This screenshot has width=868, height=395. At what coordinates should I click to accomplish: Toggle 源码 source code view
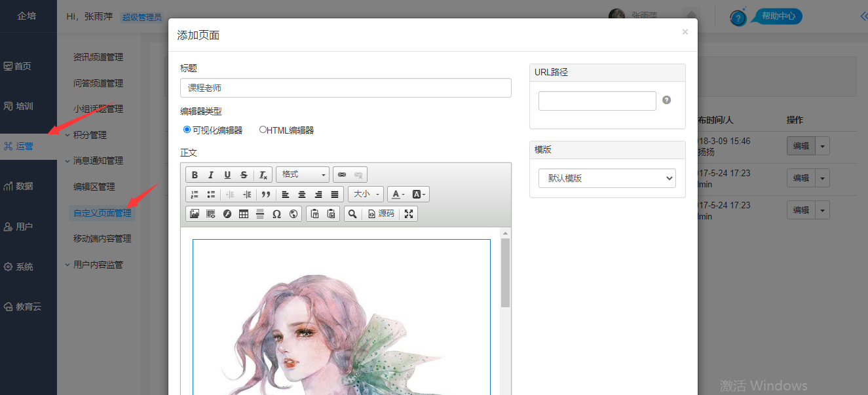click(381, 214)
